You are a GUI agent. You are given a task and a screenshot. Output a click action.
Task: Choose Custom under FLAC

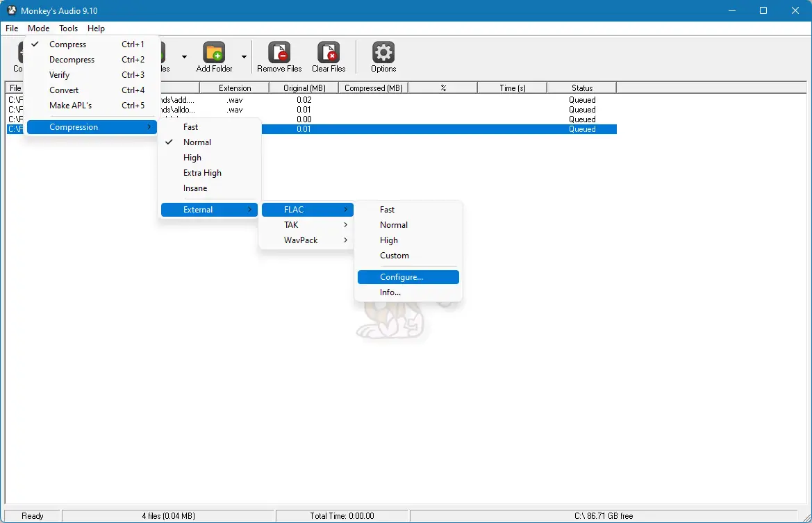408,256
